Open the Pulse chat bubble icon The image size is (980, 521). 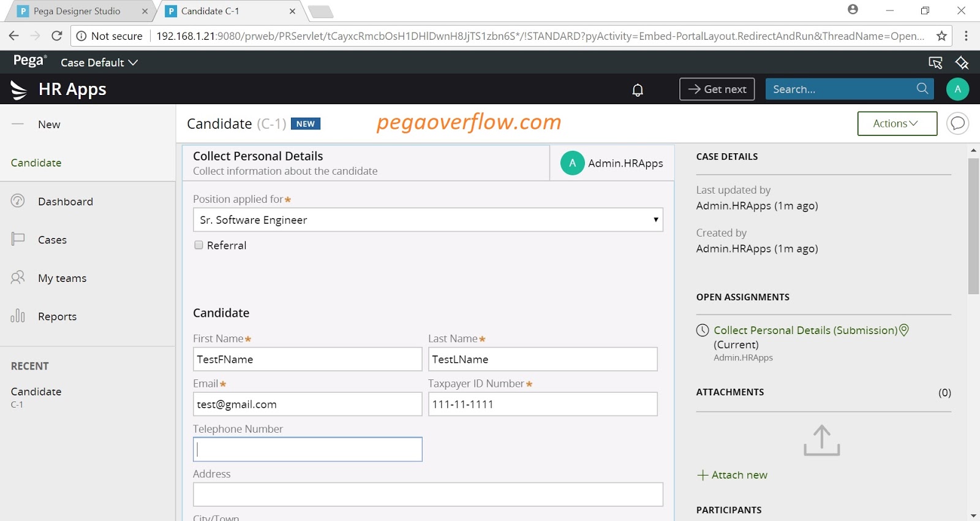[957, 123]
